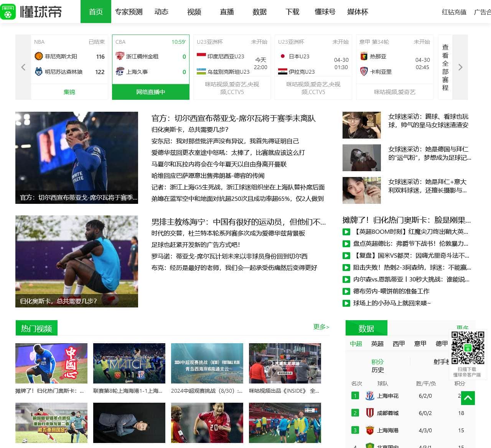Click the QR code for app download
Viewport: 491px width, 448px height.
(468, 348)
